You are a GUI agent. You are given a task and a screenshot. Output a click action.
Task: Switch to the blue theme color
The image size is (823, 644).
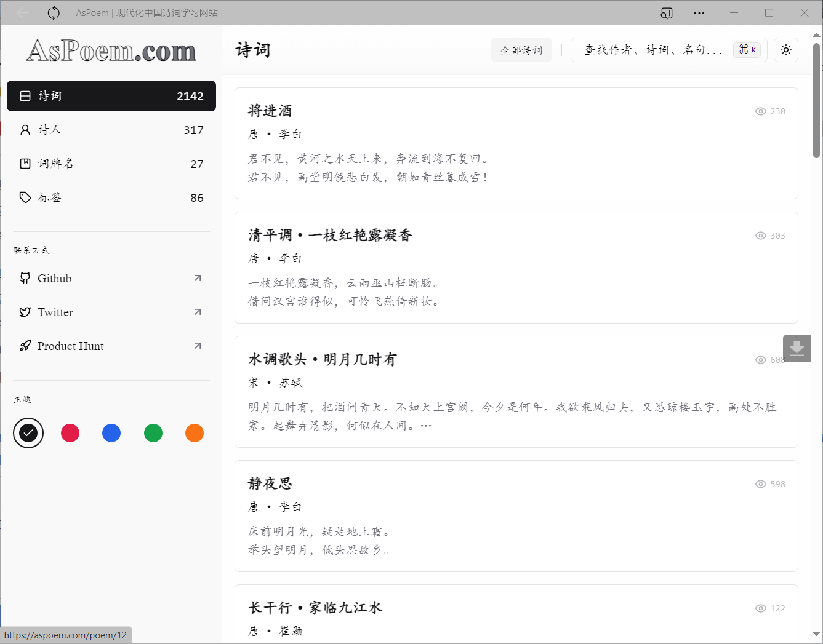(111, 433)
